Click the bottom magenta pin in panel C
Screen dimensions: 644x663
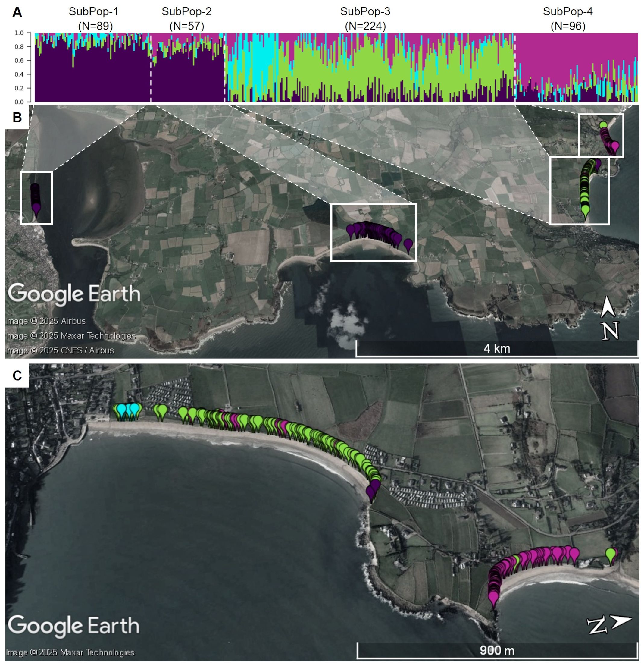pos(493,597)
